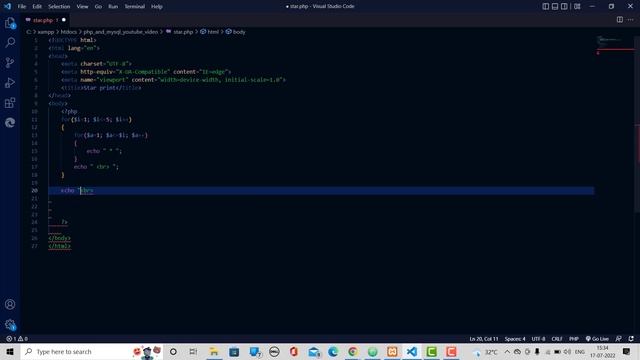The image size is (640, 360).
Task: Click the unsaved dot on star.php tab
Action: click(x=64, y=20)
